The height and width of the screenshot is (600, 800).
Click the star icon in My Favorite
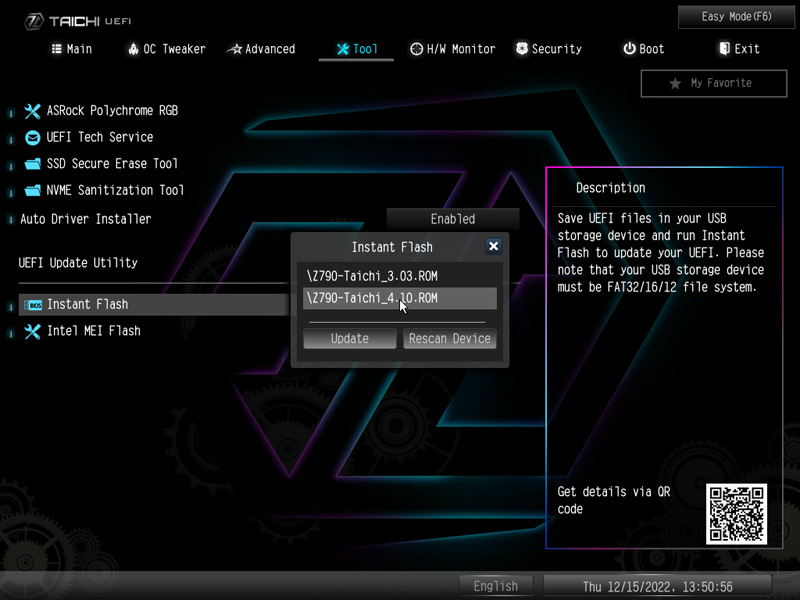click(675, 84)
